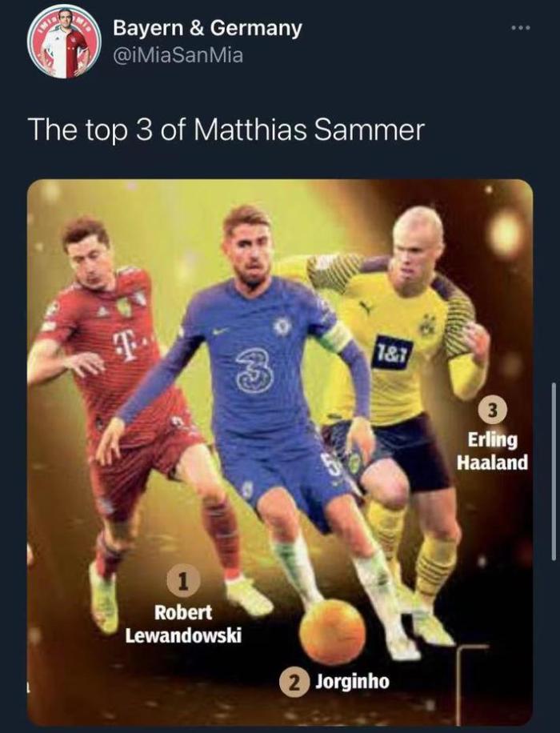Click the Bayern & Germany profile avatar
560x733 pixels.
coord(63,44)
